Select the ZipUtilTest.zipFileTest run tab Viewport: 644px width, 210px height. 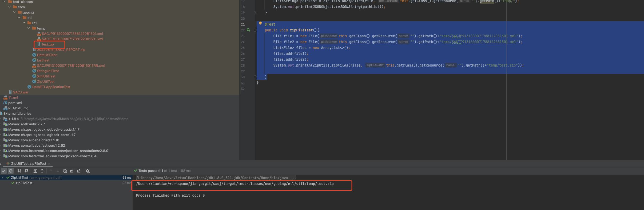(28, 163)
